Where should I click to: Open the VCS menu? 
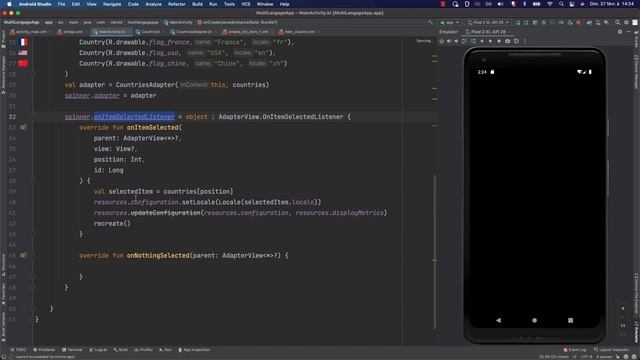coord(246,4)
